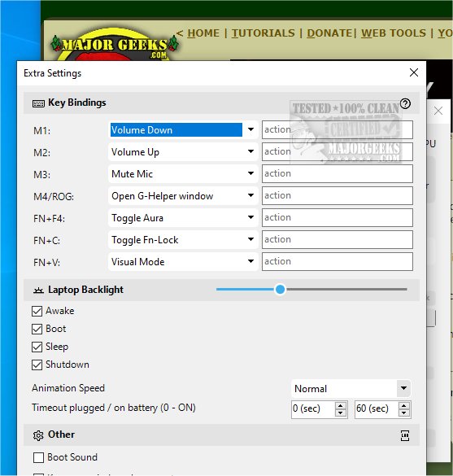The height and width of the screenshot is (476, 453).
Task: Click the FN+C action input field
Action: pyautogui.click(x=338, y=239)
